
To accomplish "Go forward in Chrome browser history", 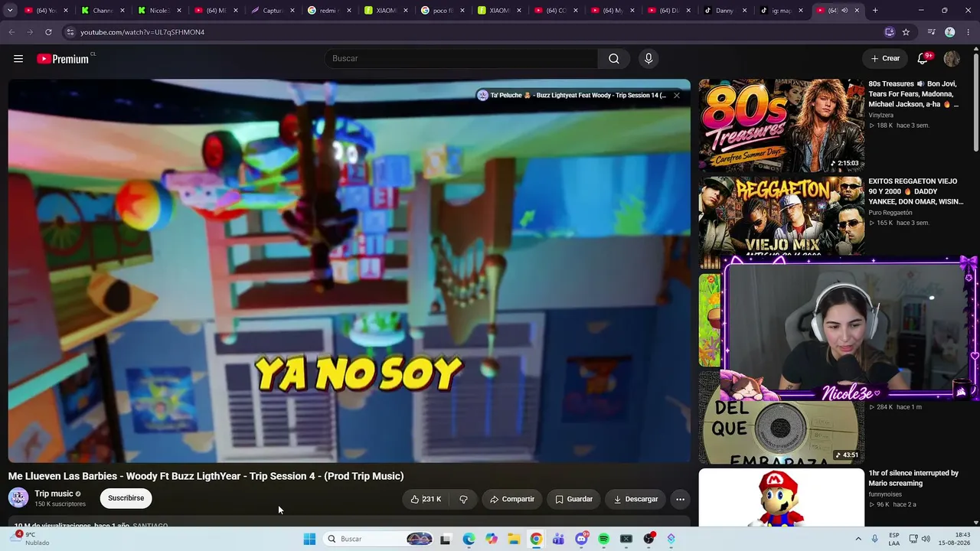I will [x=30, y=32].
